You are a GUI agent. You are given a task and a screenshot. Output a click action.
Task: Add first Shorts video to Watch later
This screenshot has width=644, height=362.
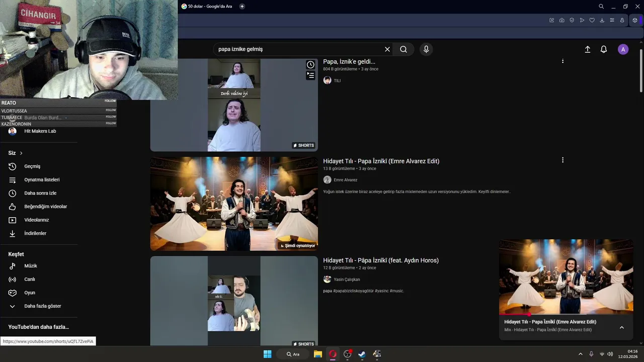click(311, 65)
